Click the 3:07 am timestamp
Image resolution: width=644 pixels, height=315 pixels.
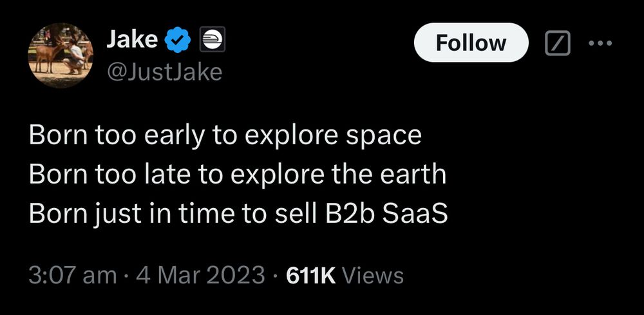coord(73,275)
